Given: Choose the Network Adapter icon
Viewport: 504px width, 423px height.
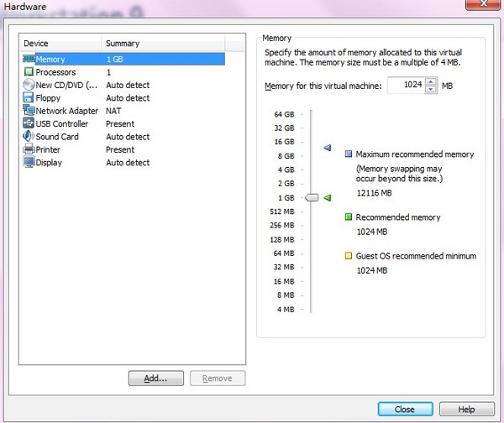Looking at the screenshot, I should [x=29, y=111].
